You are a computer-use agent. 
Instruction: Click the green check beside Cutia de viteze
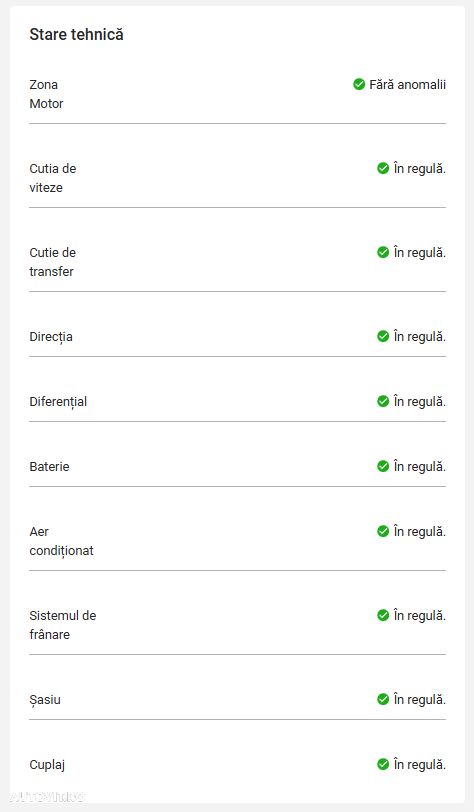pyautogui.click(x=383, y=168)
